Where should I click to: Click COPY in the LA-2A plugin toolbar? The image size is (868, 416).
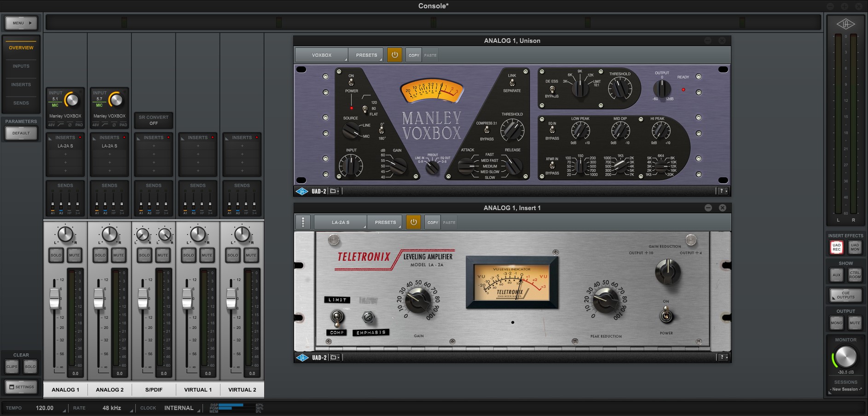[433, 223]
